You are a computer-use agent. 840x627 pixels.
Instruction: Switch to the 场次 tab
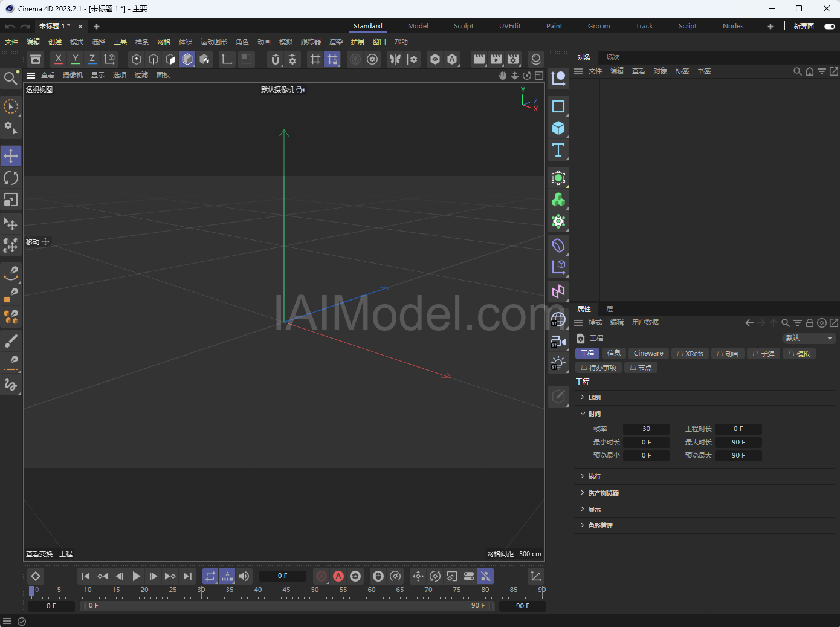(x=613, y=57)
